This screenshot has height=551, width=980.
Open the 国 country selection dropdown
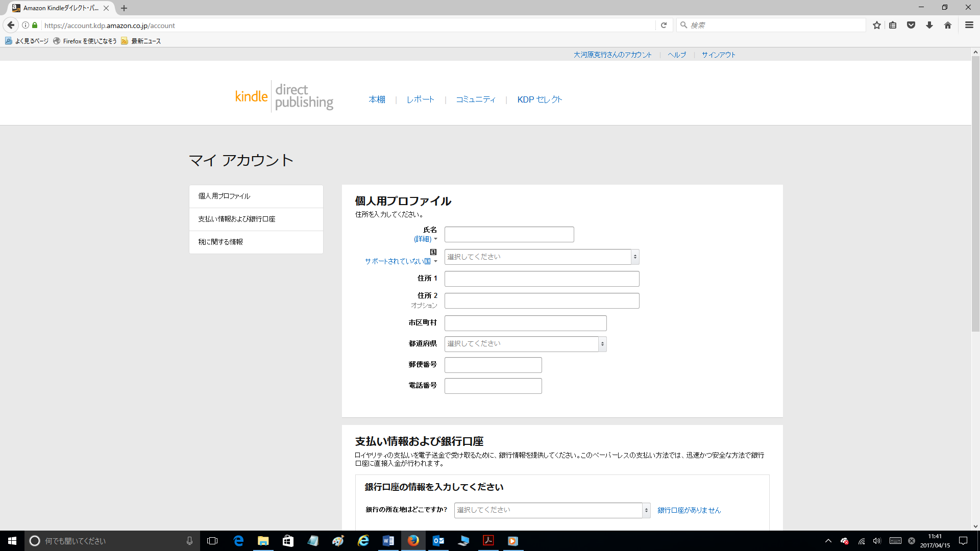(x=541, y=257)
